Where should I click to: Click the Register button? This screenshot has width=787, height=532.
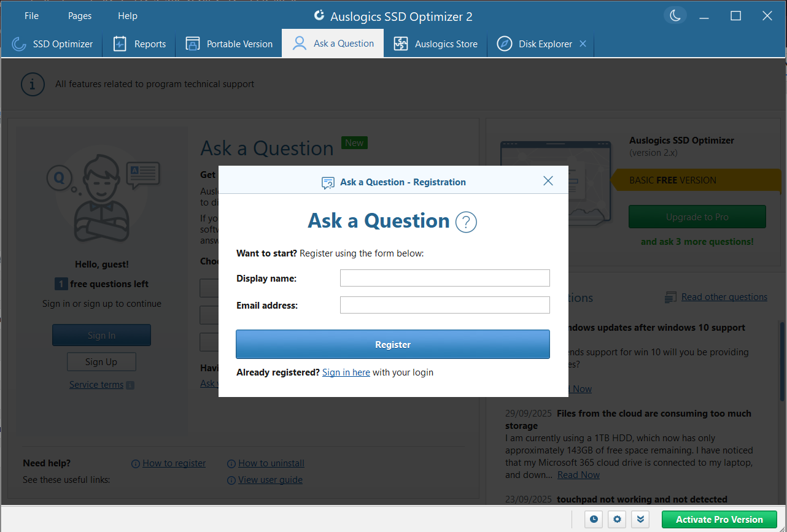coord(393,344)
